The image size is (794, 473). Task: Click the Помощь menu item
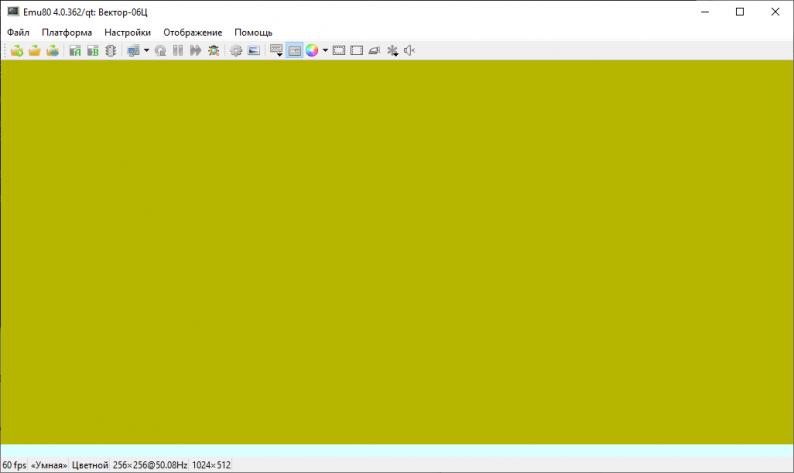[x=253, y=32]
